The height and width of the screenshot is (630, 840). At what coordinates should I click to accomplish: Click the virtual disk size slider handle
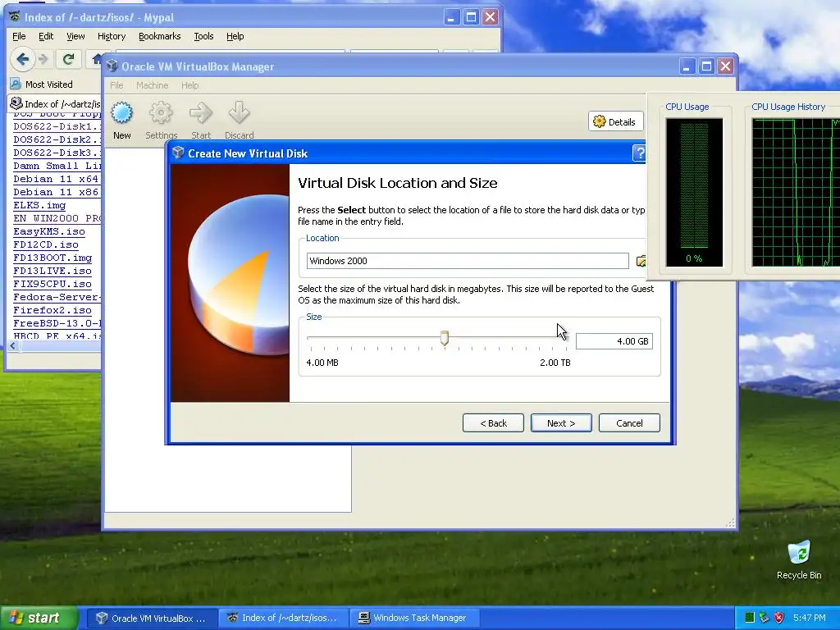click(x=444, y=338)
